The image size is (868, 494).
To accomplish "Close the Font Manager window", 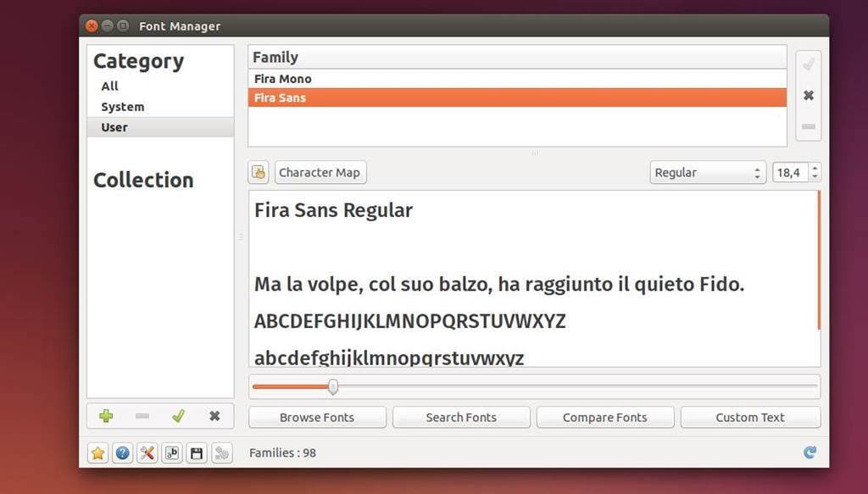I will click(92, 25).
